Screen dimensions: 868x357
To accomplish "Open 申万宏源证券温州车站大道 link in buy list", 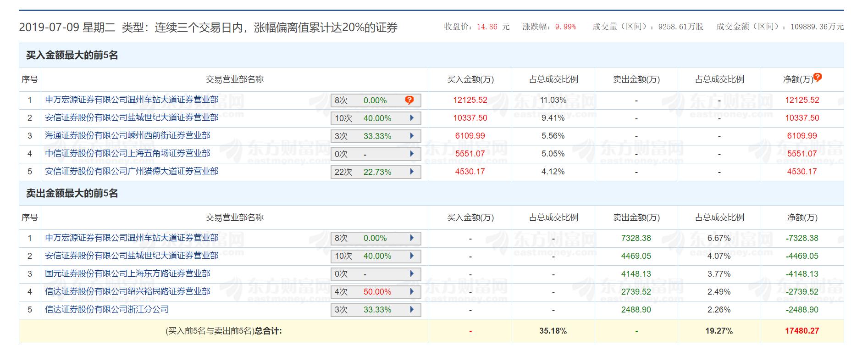I will pyautogui.click(x=132, y=100).
